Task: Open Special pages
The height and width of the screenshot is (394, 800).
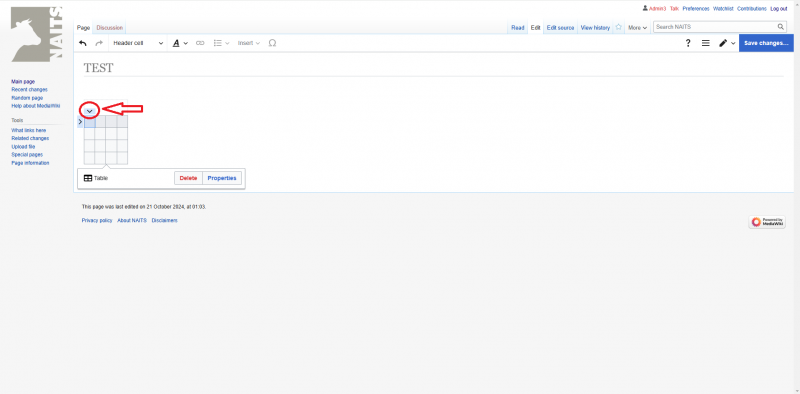Action: (x=27, y=155)
